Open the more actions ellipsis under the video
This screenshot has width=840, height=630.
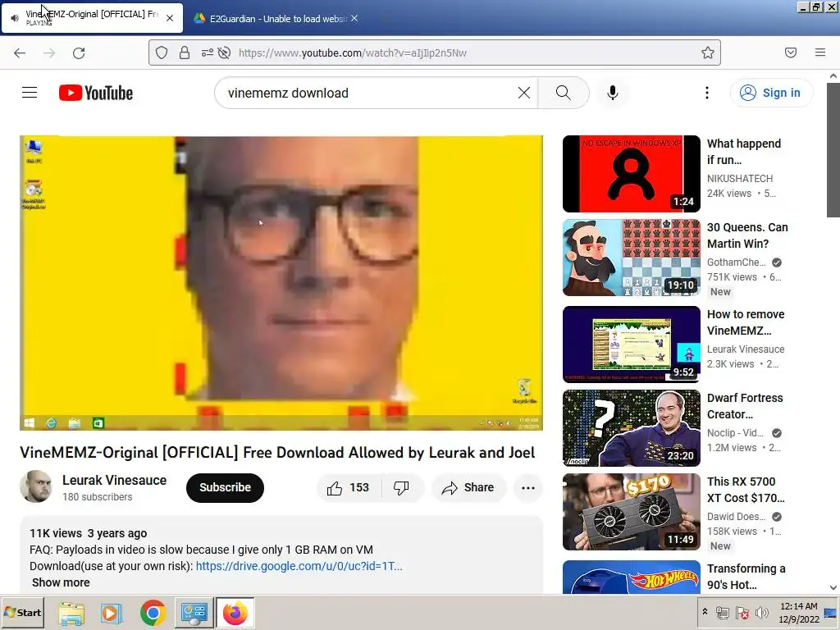527,487
